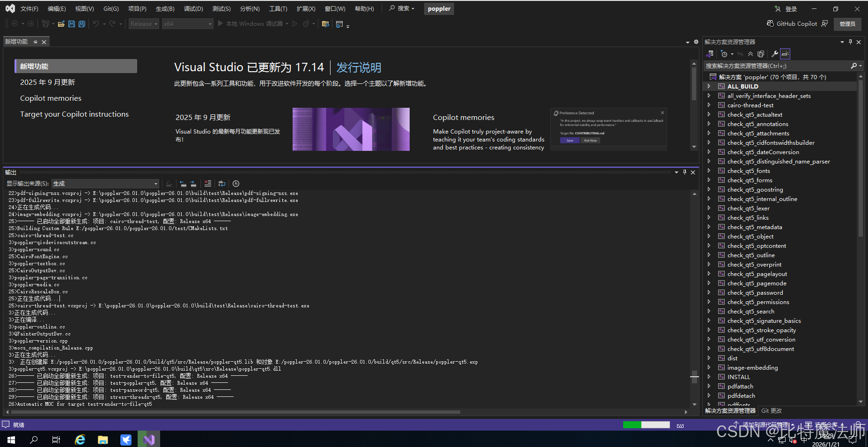Click the new project icon in toolbar
This screenshot has width=868, height=447.
[x=45, y=24]
